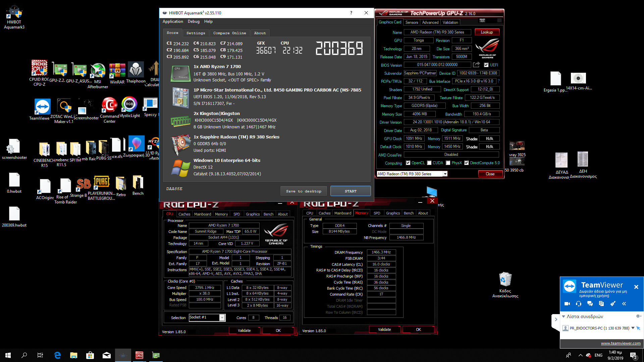Click the TeamViewer headset audio icon
Viewport: 644px width, 362px height.
(579, 304)
